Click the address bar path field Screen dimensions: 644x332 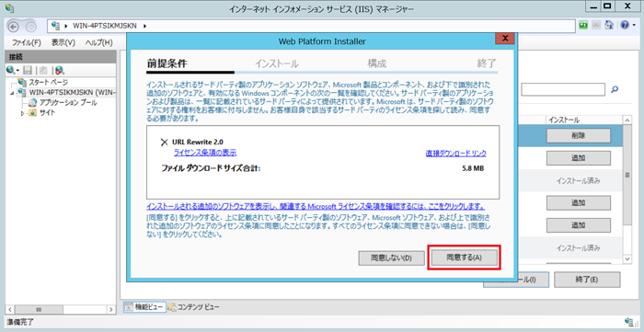(311, 26)
